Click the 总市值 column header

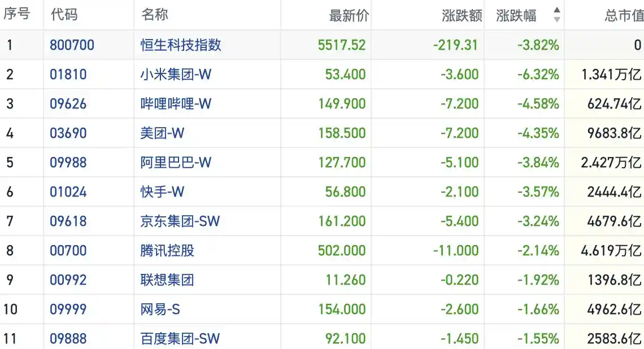coord(624,16)
